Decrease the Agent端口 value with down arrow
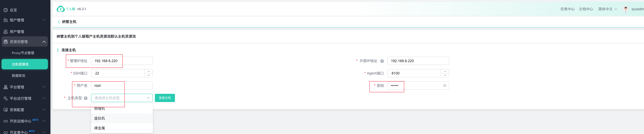644x134 pixels. [x=445, y=75]
